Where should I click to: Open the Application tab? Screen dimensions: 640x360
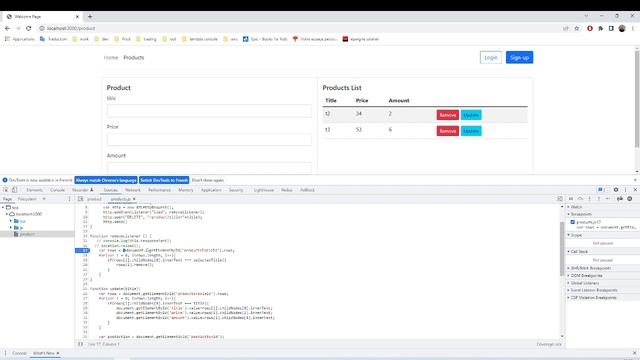(211, 190)
